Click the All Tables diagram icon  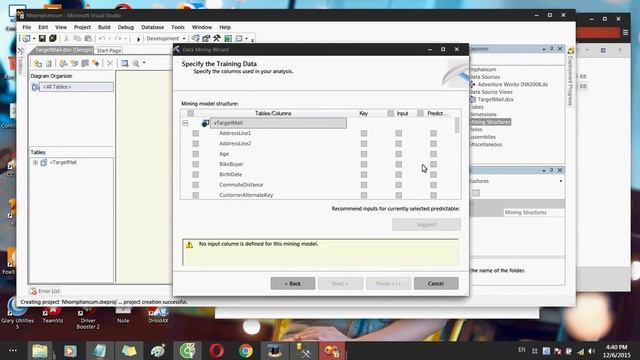pyautogui.click(x=36, y=87)
